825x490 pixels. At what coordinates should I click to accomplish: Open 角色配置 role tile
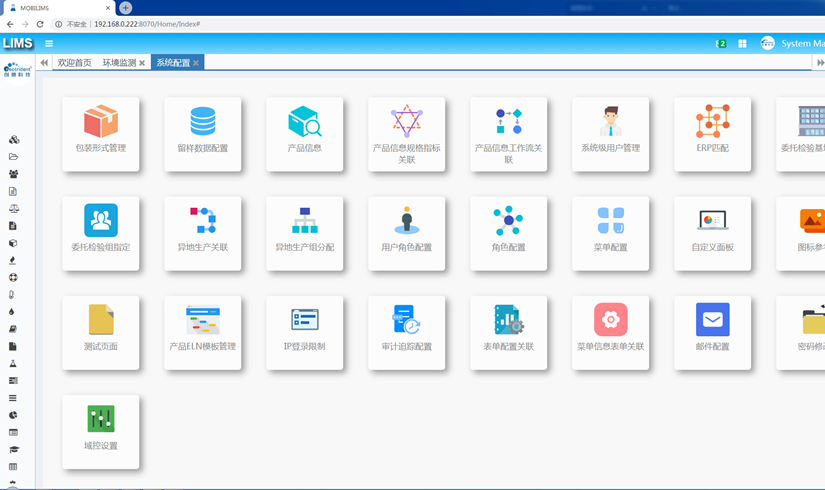click(508, 234)
